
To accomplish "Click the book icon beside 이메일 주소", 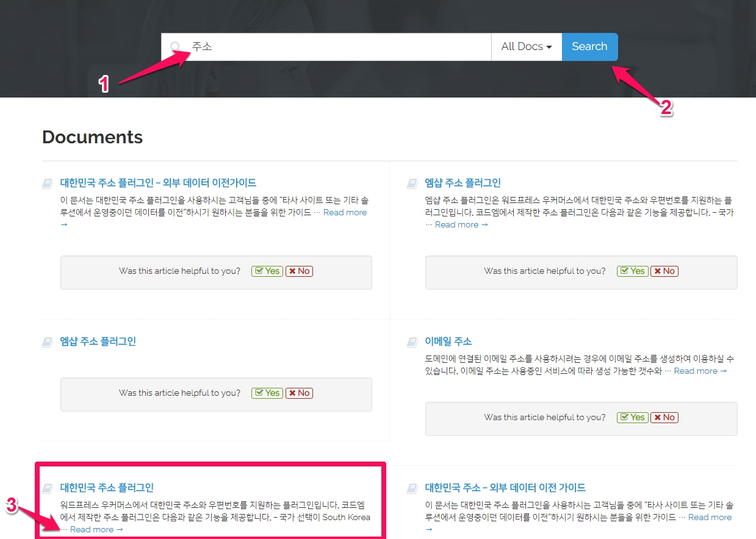I will [x=412, y=342].
